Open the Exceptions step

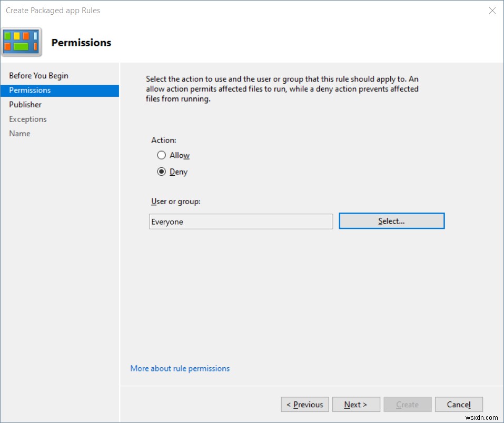click(27, 119)
